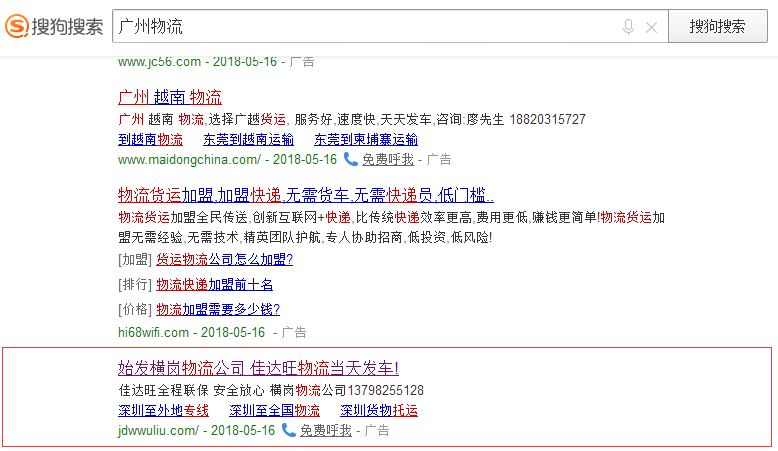Click the phone icon next to jdwwuliu.com
778x451 pixels.
tap(289, 430)
